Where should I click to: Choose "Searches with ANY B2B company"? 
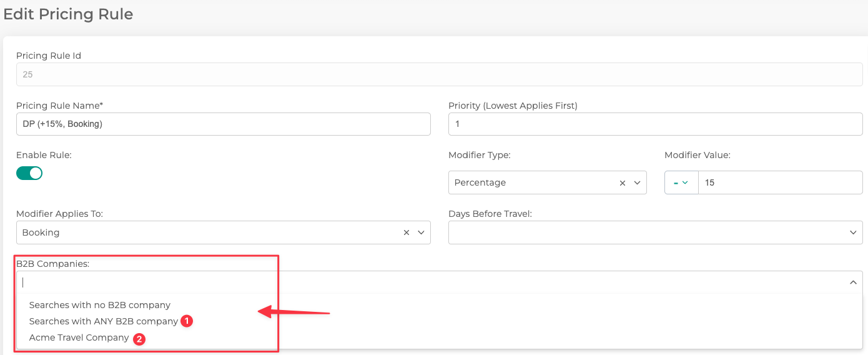pos(104,321)
